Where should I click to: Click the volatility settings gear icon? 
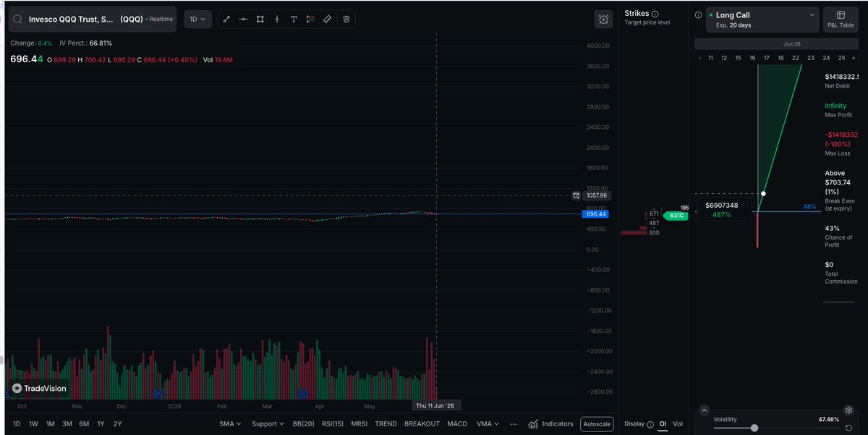point(849,410)
